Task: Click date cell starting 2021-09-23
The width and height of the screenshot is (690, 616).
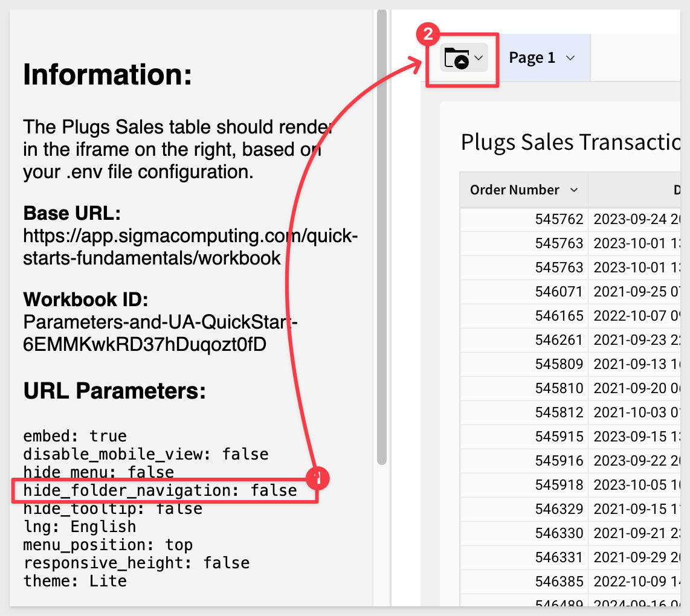Action: pyautogui.click(x=635, y=340)
